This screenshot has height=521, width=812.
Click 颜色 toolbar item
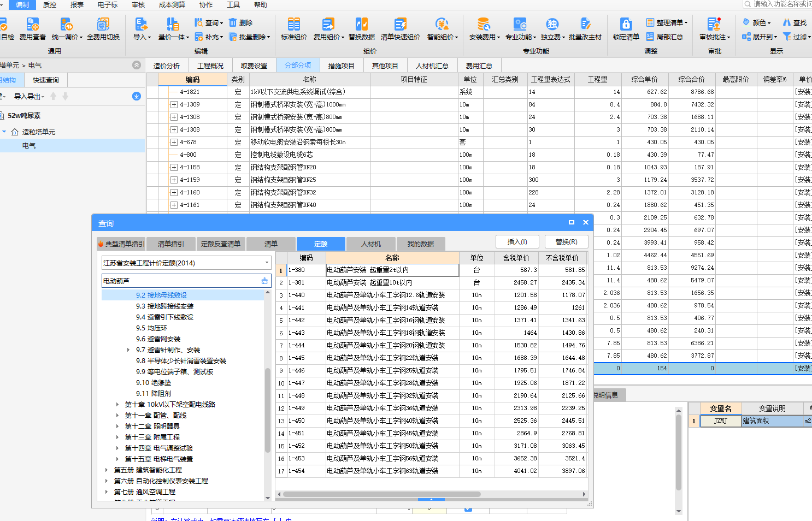click(x=757, y=22)
